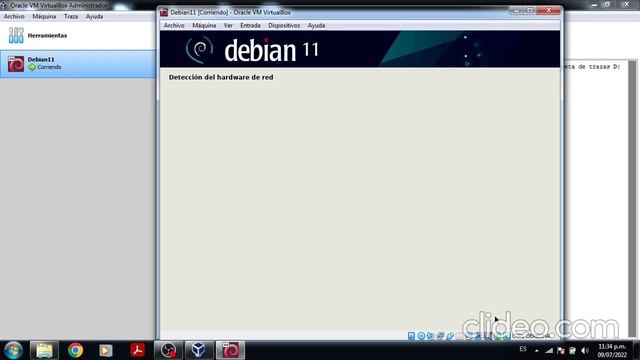Open the Entrada menu
The width and height of the screenshot is (640, 360).
point(250,25)
